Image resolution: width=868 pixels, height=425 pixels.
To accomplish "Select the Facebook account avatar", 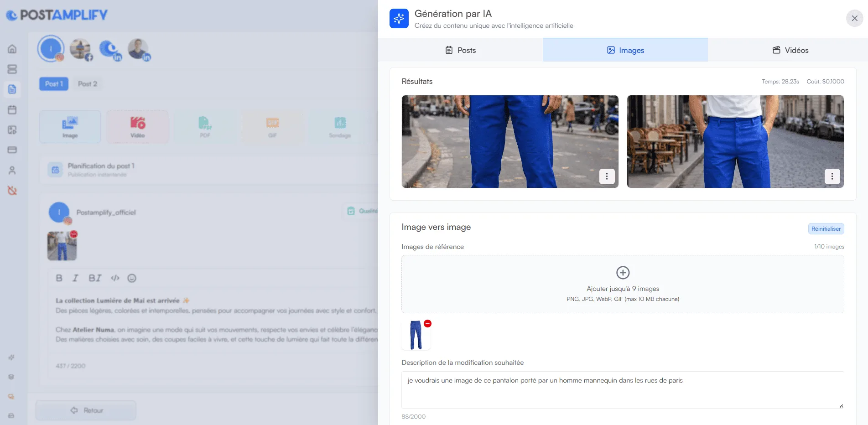I will coord(81,49).
